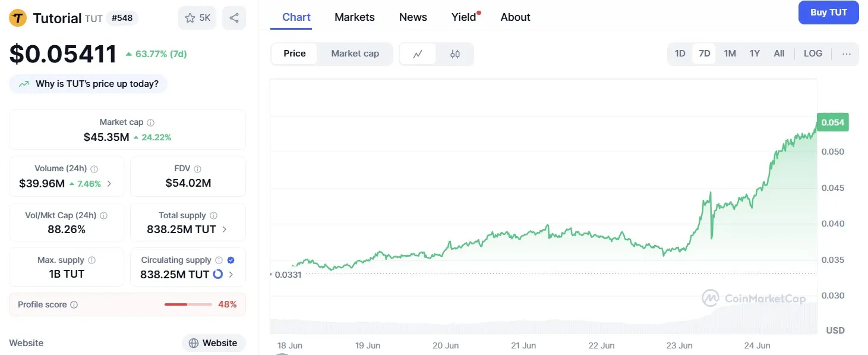
Task: Open the About tab
Action: (x=516, y=17)
